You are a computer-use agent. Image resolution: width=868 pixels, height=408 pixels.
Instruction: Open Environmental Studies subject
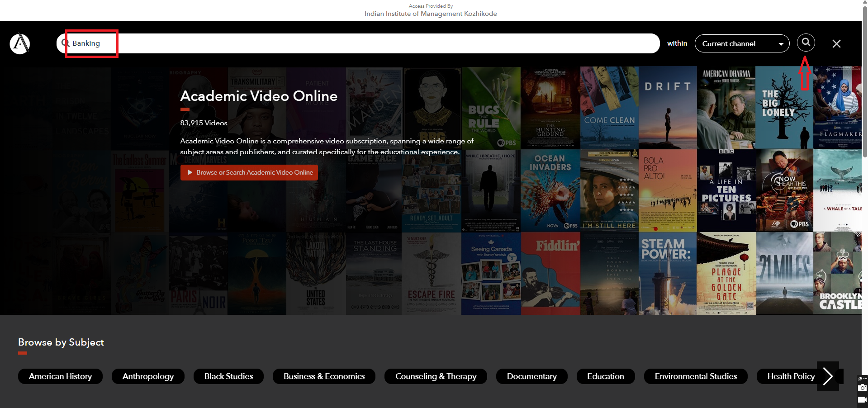pyautogui.click(x=696, y=376)
